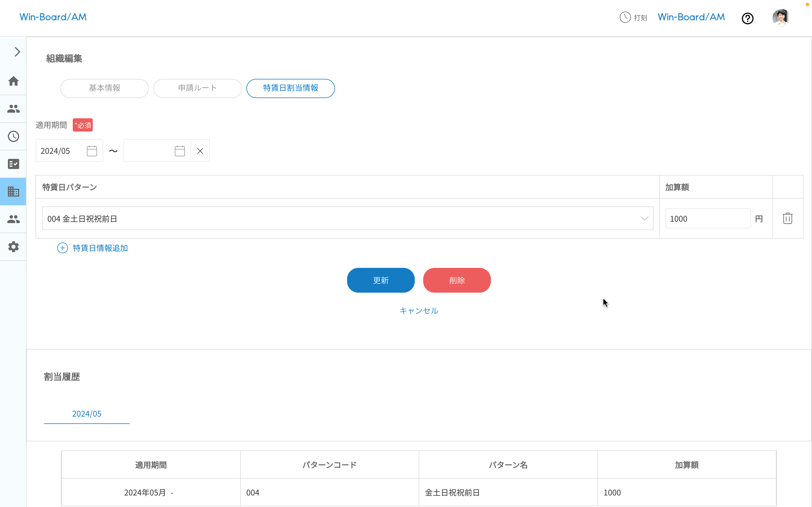Select the 2024/05 history tab

[x=87, y=414]
